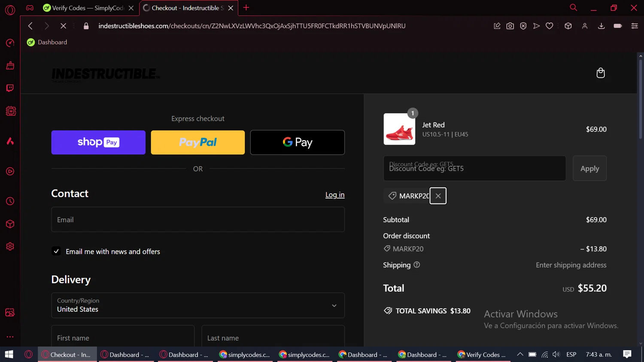The image size is (644, 362).
Task: Switch to Verify Codes SimplyCodes tab
Action: (x=88, y=8)
